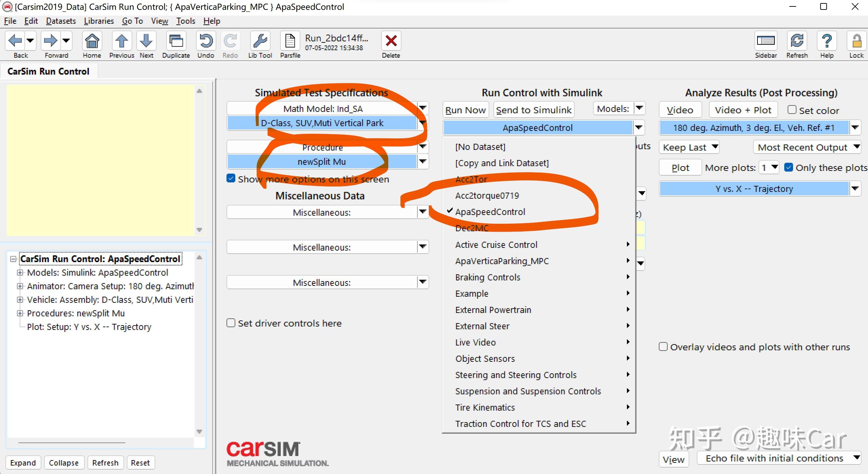This screenshot has width=868, height=474.
Task: Click the Run Now button
Action: pos(465,110)
